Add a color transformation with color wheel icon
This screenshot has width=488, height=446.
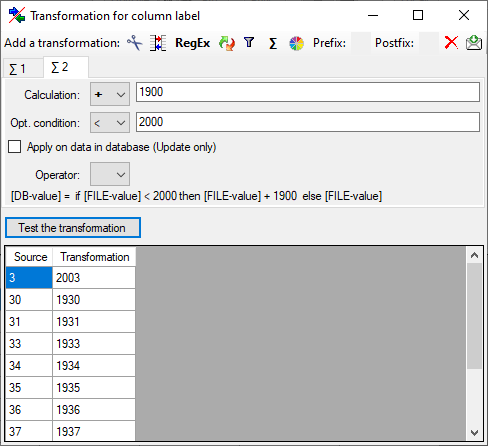[296, 43]
